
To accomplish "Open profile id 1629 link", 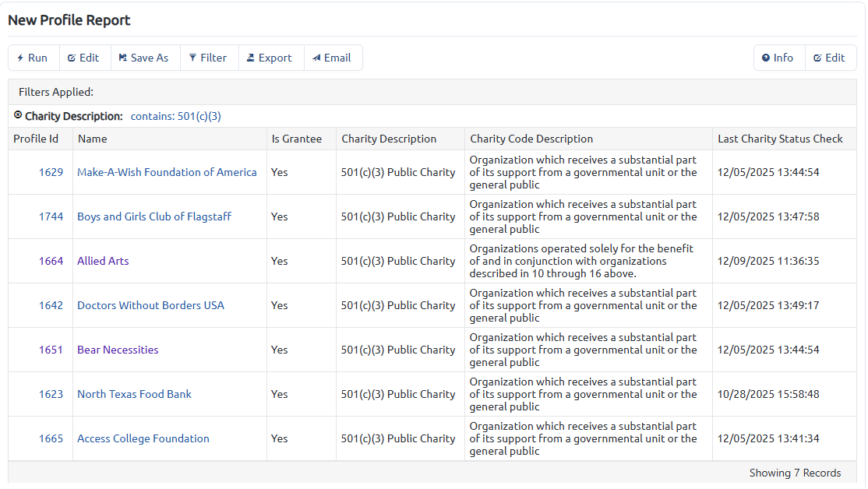I will click(51, 172).
